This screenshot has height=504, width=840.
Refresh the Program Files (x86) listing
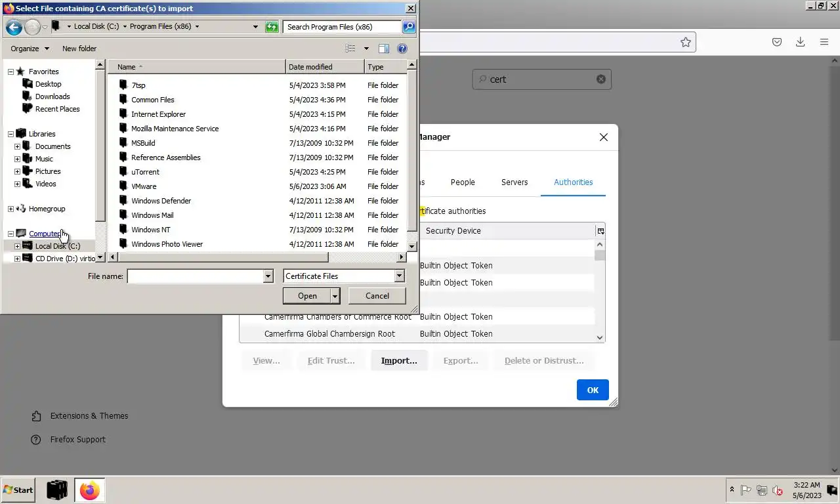[x=272, y=27]
